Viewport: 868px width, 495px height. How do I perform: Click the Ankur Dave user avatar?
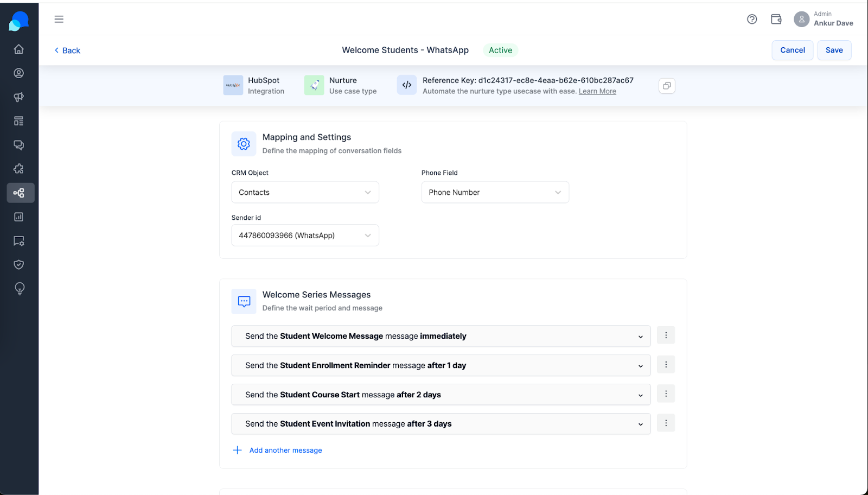801,19
